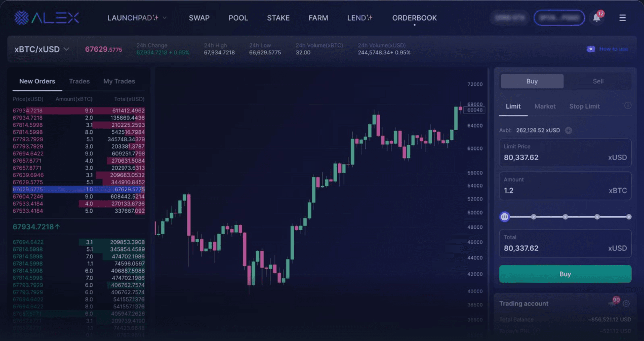The height and width of the screenshot is (341, 644).
Task: Click the megaphone icon with 99 badge
Action: 612,304
